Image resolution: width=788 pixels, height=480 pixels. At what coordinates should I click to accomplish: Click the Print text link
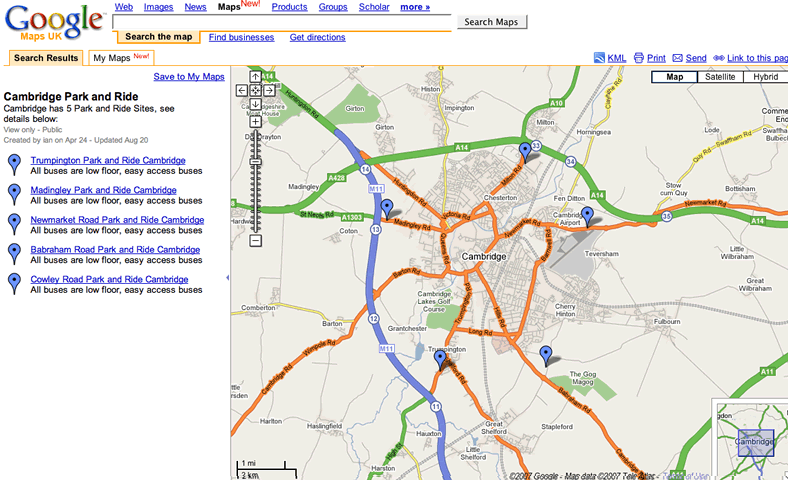656,58
